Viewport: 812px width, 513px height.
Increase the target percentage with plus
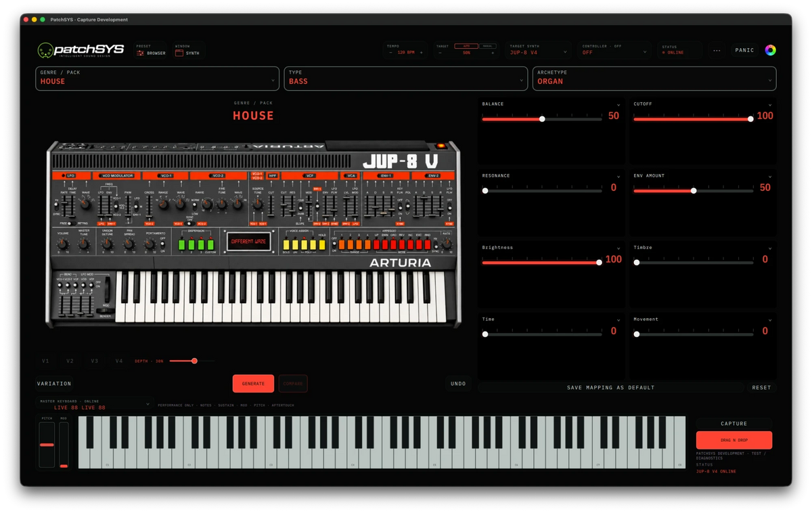[x=493, y=53]
